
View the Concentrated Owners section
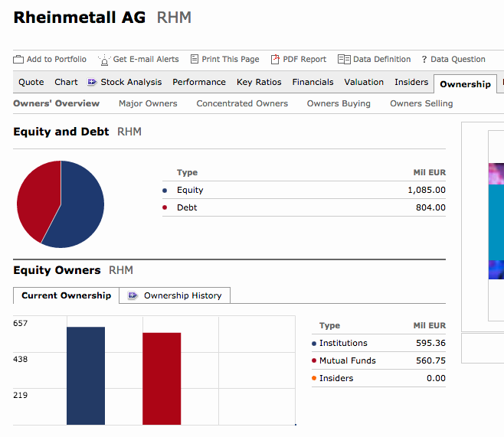coord(242,103)
